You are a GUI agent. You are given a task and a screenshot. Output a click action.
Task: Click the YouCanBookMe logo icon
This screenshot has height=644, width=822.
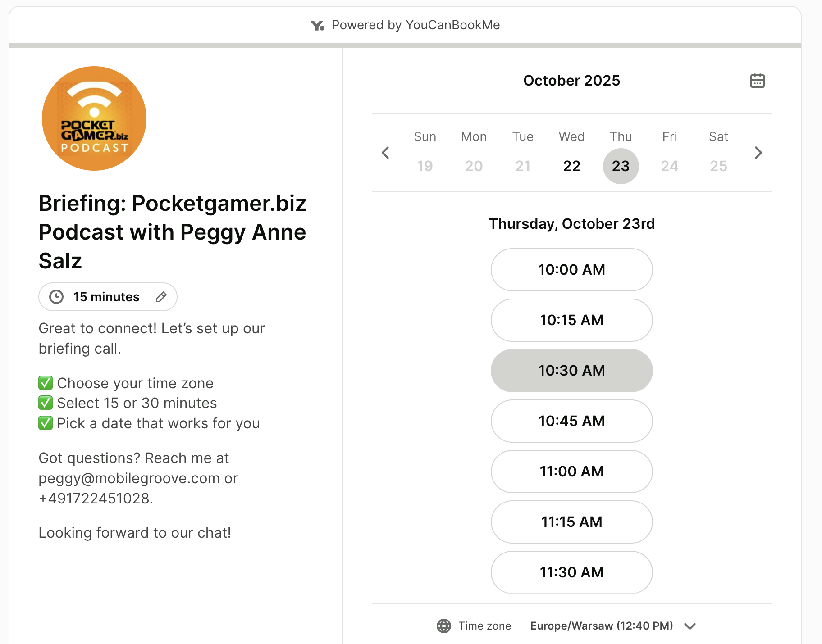click(317, 25)
